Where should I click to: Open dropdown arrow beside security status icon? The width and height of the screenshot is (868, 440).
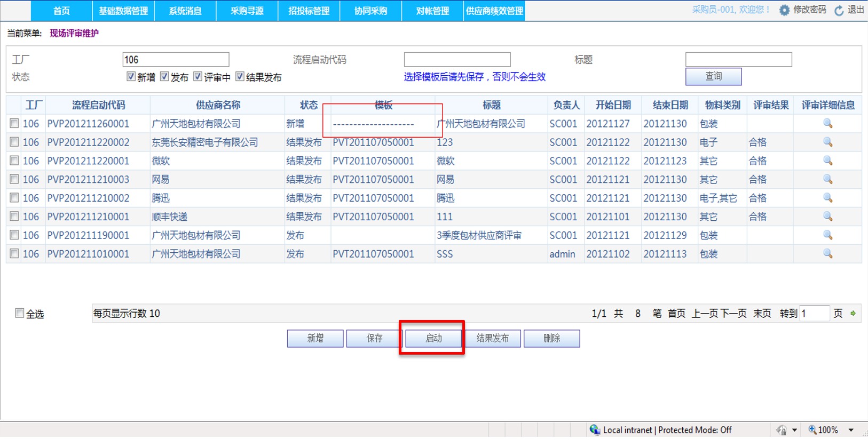(795, 430)
